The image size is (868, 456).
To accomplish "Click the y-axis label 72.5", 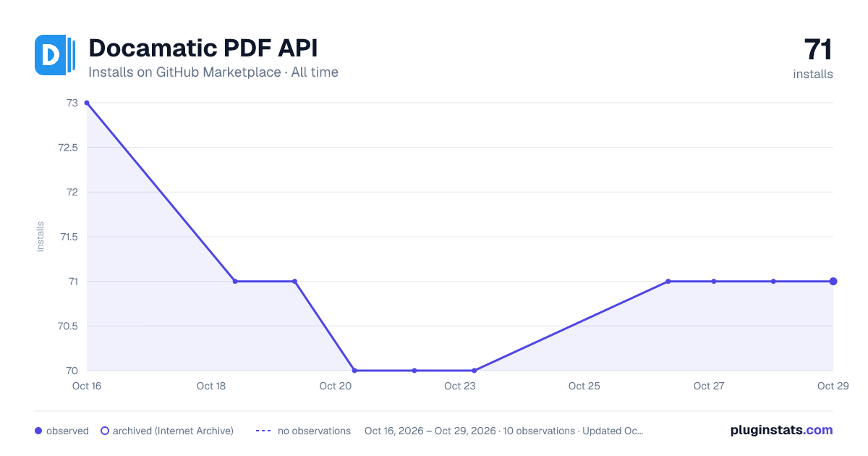I will coord(68,148).
